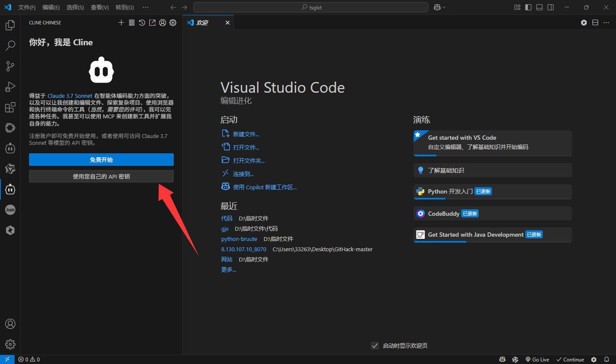Viewport: 616px width, 364px height.
Task: Open the hexagon lightning extension in activity bar
Action: point(10,230)
